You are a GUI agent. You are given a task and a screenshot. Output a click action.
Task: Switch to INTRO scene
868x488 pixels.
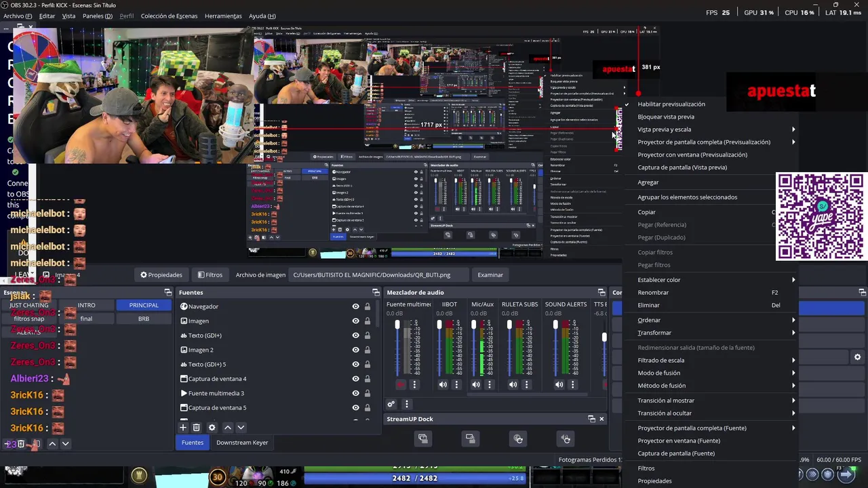(x=86, y=305)
